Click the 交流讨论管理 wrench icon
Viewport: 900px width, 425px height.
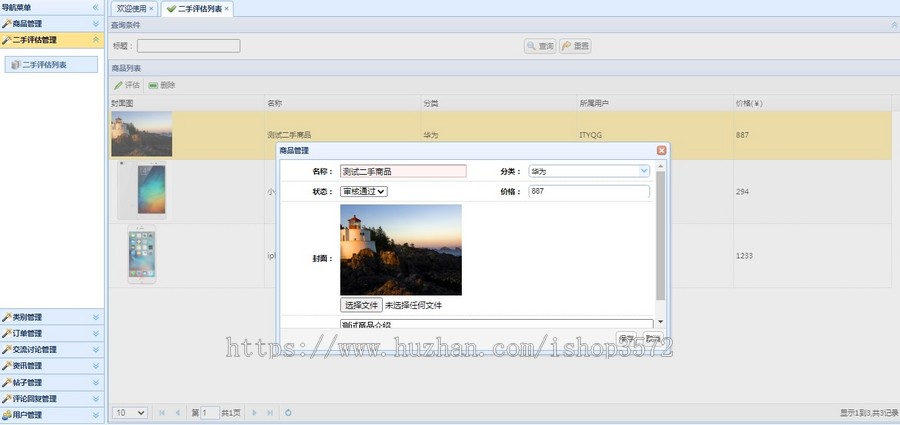(7, 349)
